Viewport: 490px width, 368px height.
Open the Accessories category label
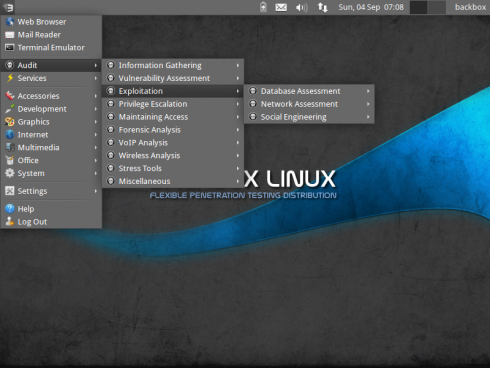click(x=38, y=96)
